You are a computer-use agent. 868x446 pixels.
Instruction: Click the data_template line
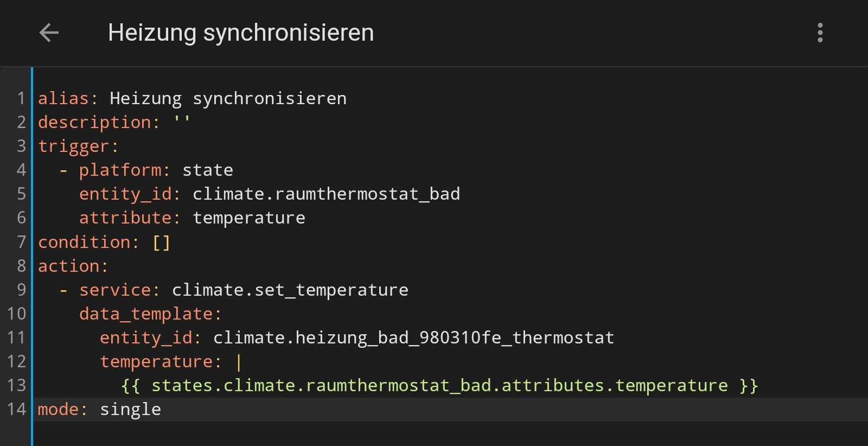click(149, 313)
